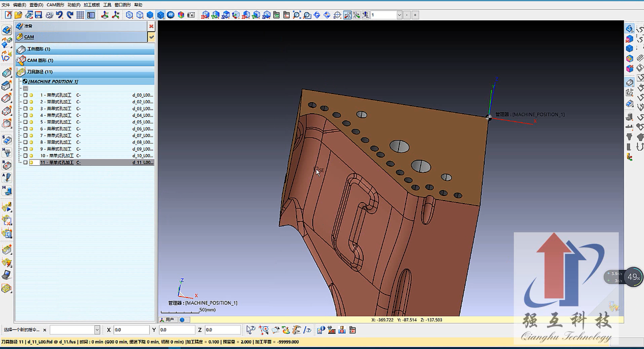Click the Open folder icon in toolbar
This screenshot has width=644, height=349.
18,15
